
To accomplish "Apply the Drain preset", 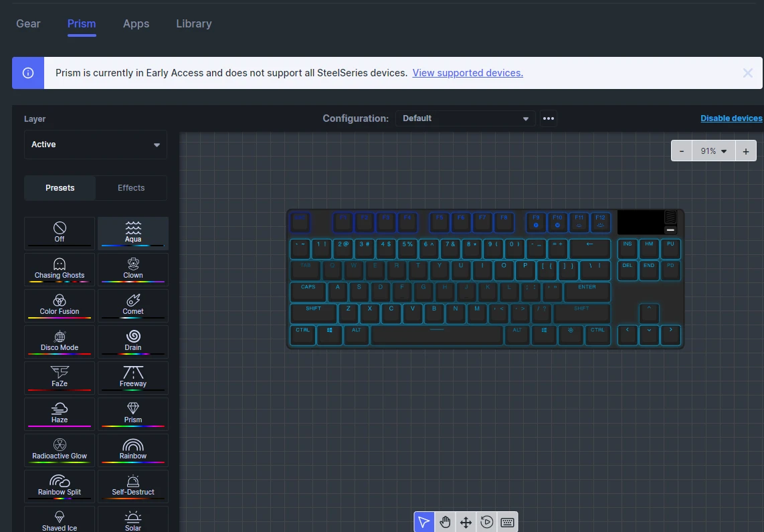I will pyautogui.click(x=133, y=341).
